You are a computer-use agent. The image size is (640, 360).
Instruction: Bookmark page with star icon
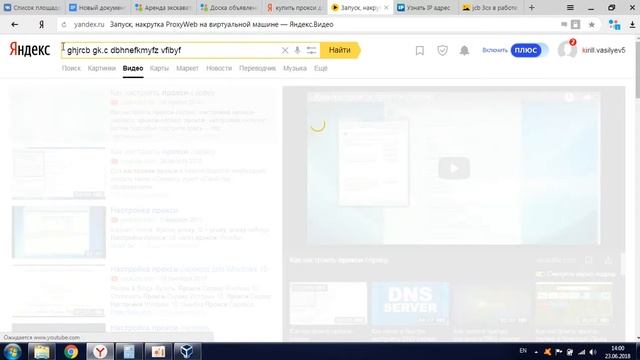(x=591, y=24)
